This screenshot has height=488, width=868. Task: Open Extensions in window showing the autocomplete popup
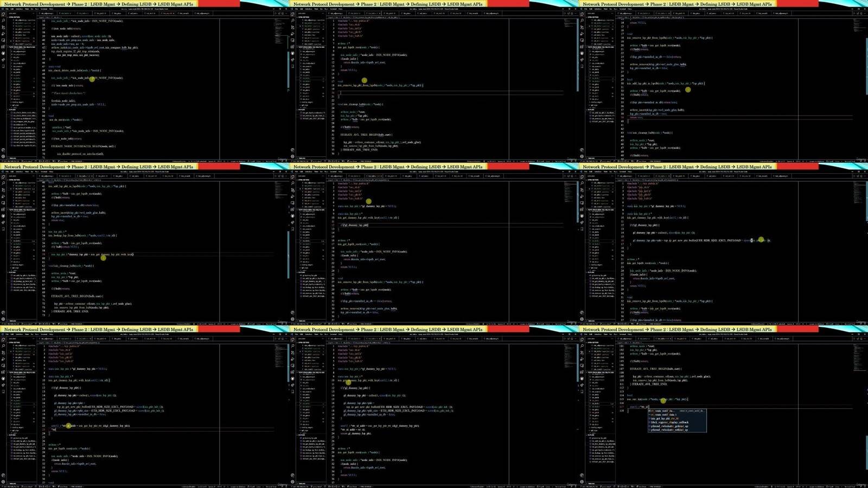click(582, 372)
